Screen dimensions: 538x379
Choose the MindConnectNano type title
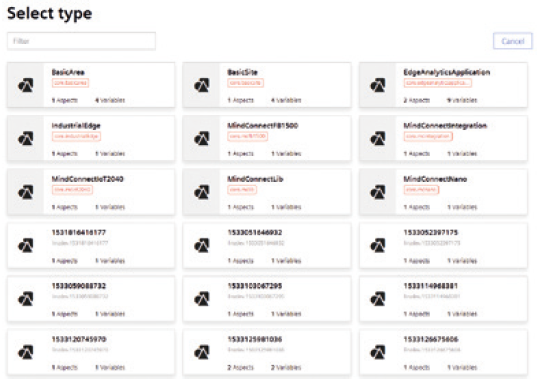click(435, 179)
